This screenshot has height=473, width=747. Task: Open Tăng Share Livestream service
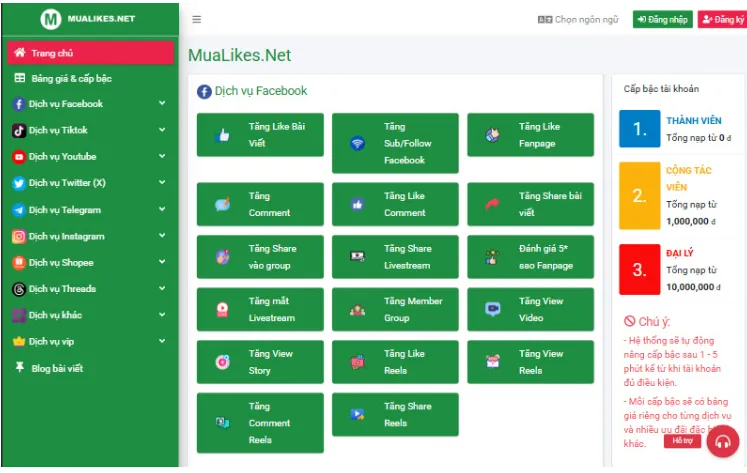[x=395, y=257]
